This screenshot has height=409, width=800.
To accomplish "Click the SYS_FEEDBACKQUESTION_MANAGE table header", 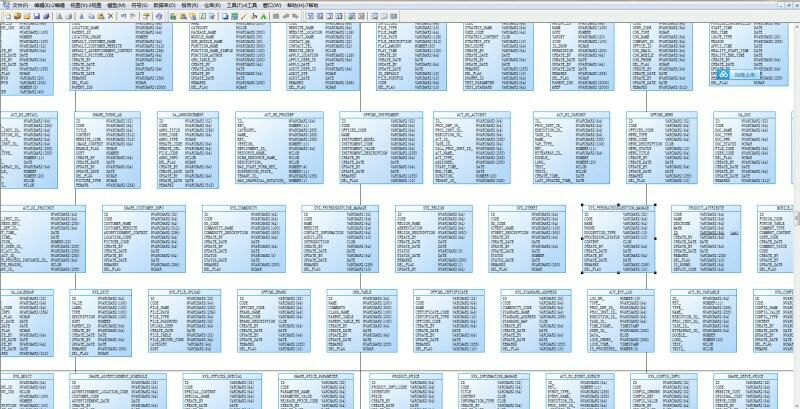I will 619,207.
